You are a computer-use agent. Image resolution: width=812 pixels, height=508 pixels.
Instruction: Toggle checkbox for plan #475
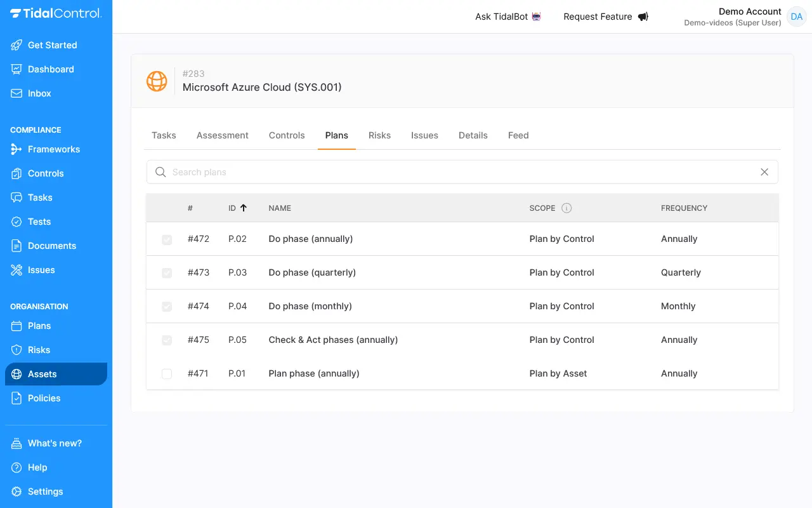click(167, 340)
